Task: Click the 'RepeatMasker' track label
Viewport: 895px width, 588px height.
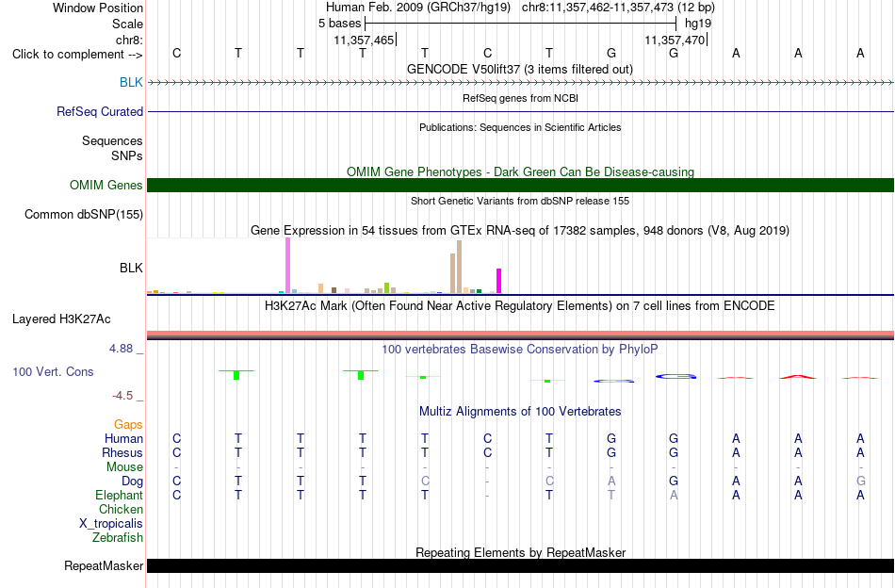Action: pos(104,565)
